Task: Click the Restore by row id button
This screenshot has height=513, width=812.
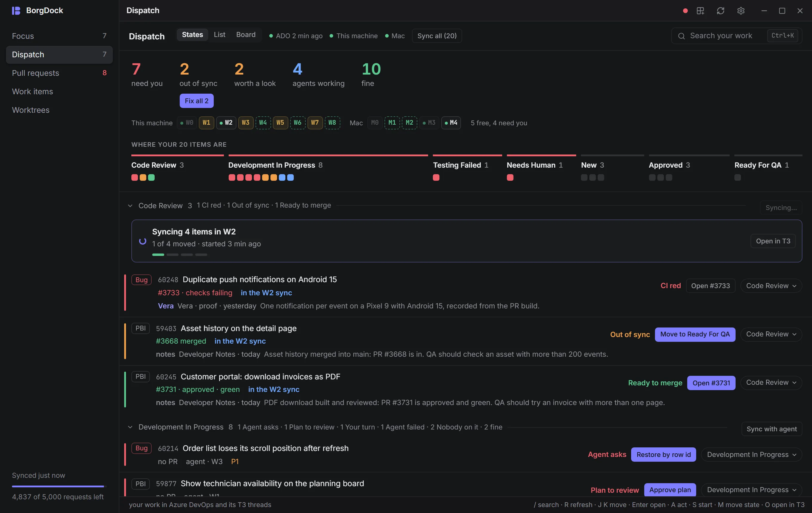Action: (x=663, y=455)
